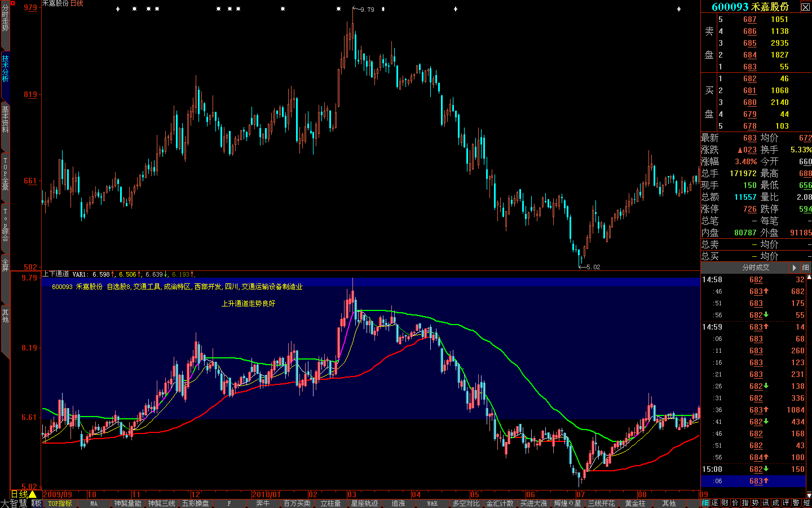Open the 星座轨迹 indicator tab
Viewport: 812px width, 508px height.
point(364,503)
